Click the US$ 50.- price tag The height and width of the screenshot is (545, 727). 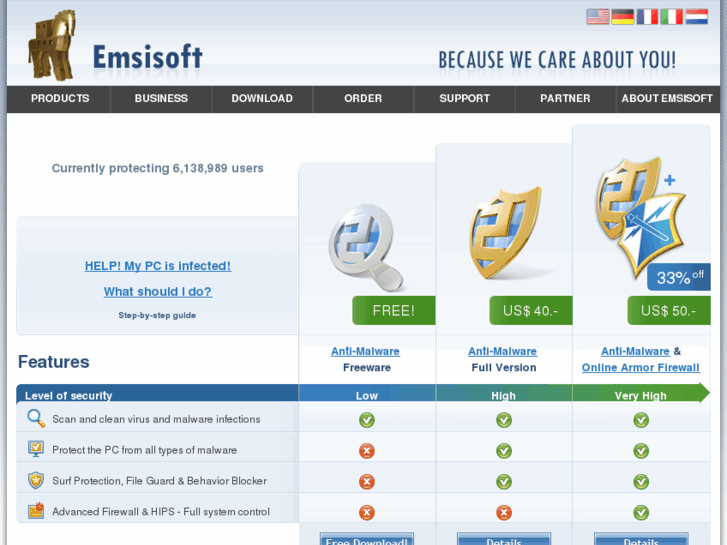click(x=669, y=310)
